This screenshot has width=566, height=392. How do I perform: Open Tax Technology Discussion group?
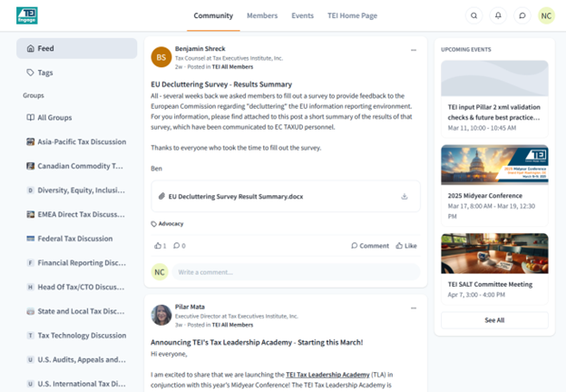click(76, 336)
